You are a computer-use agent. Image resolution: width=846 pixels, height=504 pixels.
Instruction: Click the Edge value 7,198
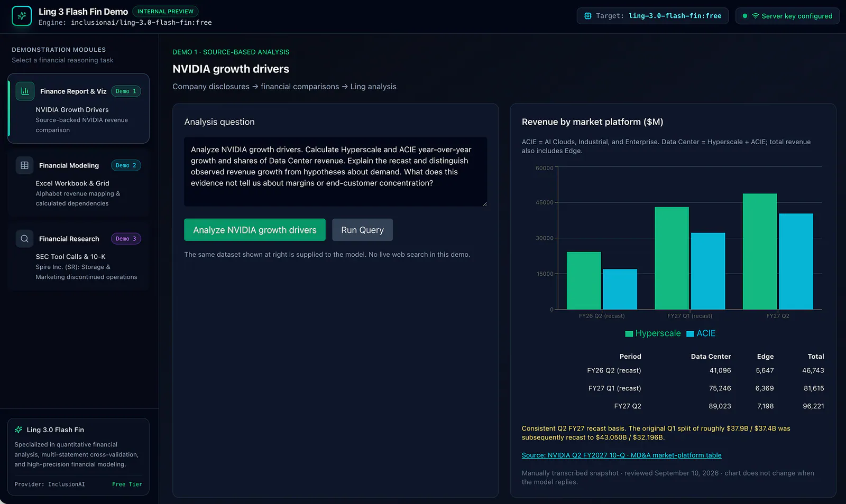pyautogui.click(x=765, y=406)
